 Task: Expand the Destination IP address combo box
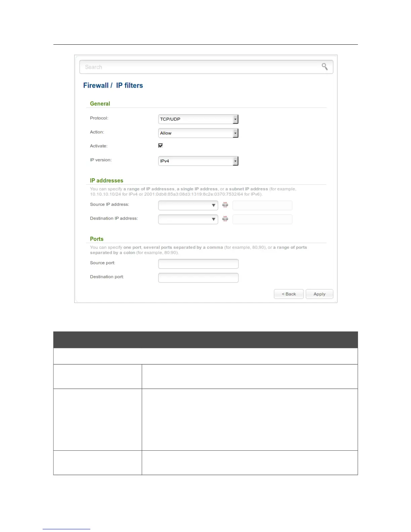[188, 219]
